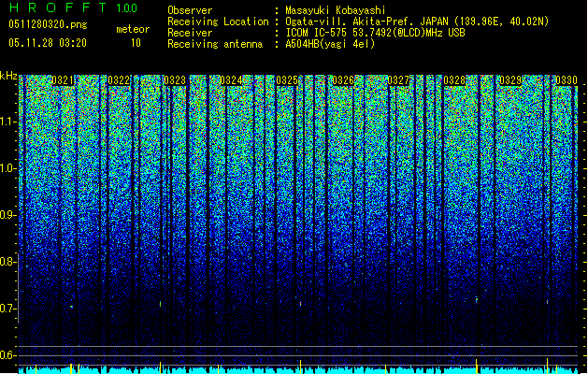
Task: Click the meteor echo spot under the 0323 label
Action: [x=161, y=304]
